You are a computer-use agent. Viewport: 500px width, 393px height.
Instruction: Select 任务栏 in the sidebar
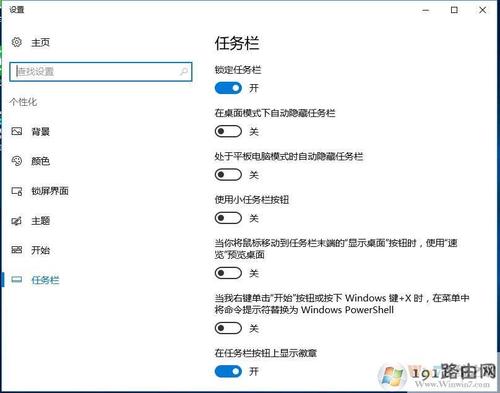point(45,280)
